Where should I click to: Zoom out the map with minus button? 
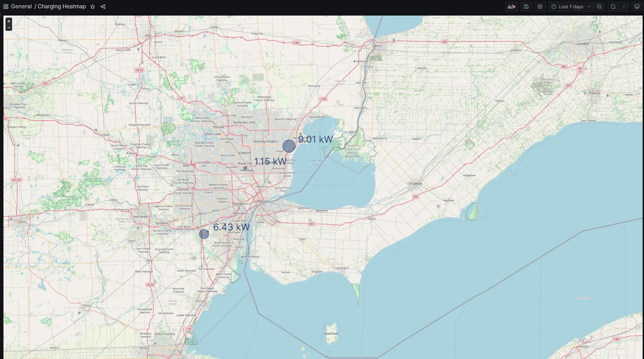coord(9,28)
